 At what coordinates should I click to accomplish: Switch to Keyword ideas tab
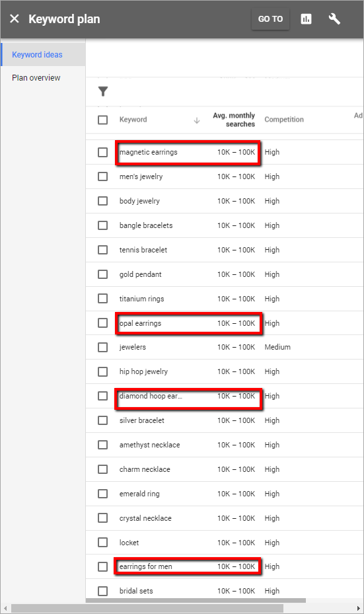click(x=37, y=54)
